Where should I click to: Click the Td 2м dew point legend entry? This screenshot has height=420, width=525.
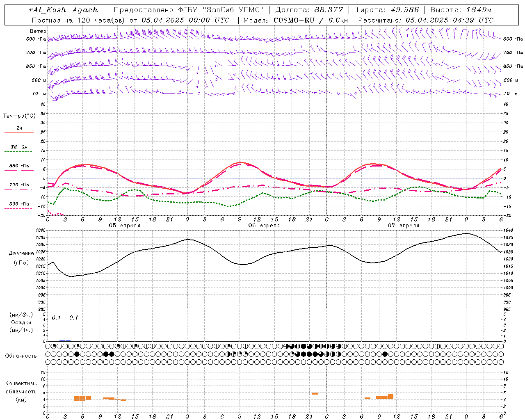pos(19,147)
